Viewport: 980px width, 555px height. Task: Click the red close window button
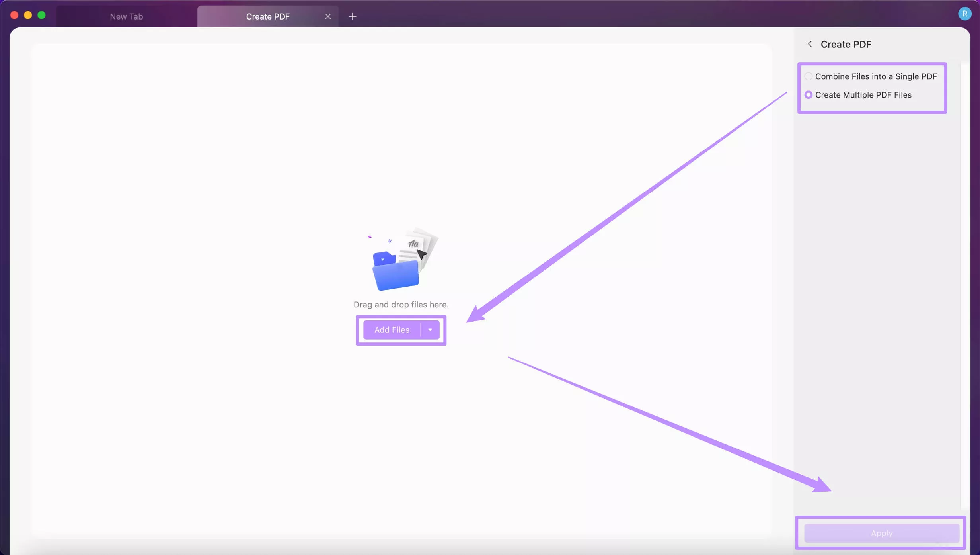point(14,15)
